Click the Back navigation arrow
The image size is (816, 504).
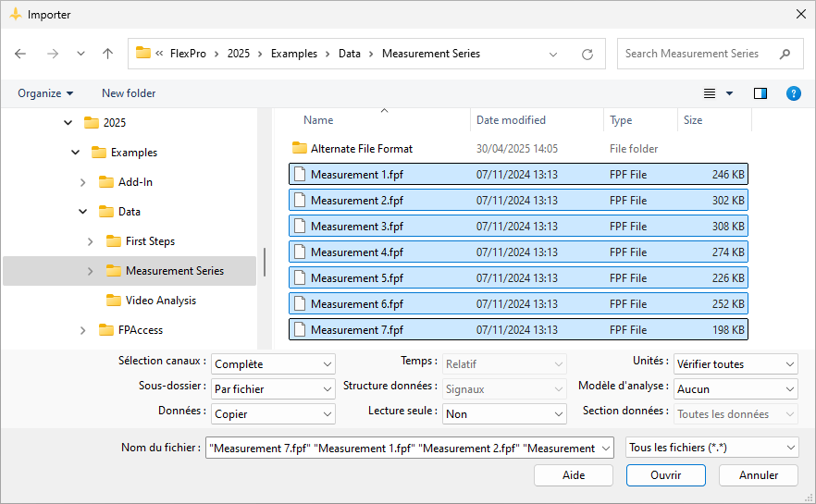[21, 54]
